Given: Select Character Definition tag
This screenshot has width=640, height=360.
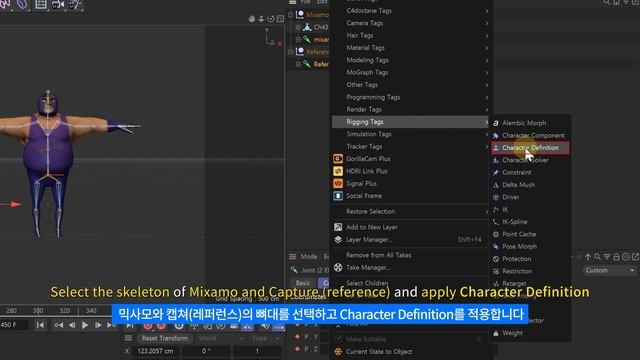Looking at the screenshot, I should click(x=530, y=148).
